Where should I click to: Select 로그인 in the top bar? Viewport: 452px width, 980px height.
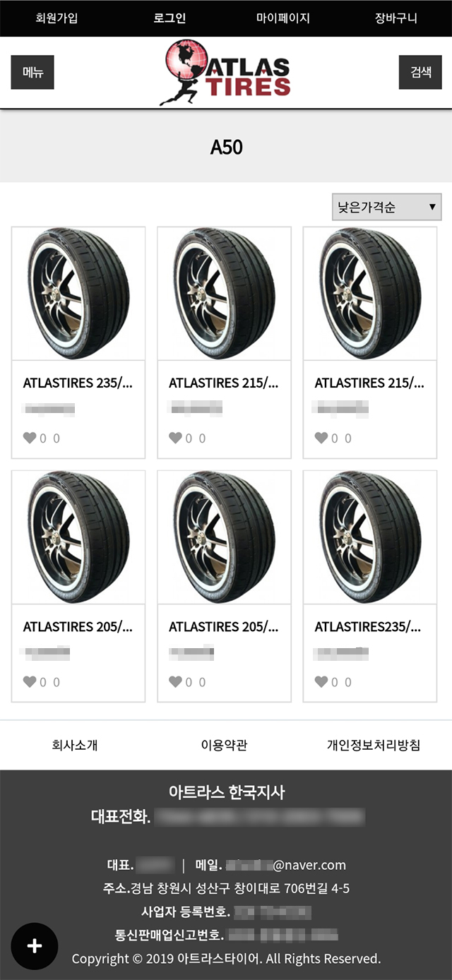pyautogui.click(x=169, y=18)
